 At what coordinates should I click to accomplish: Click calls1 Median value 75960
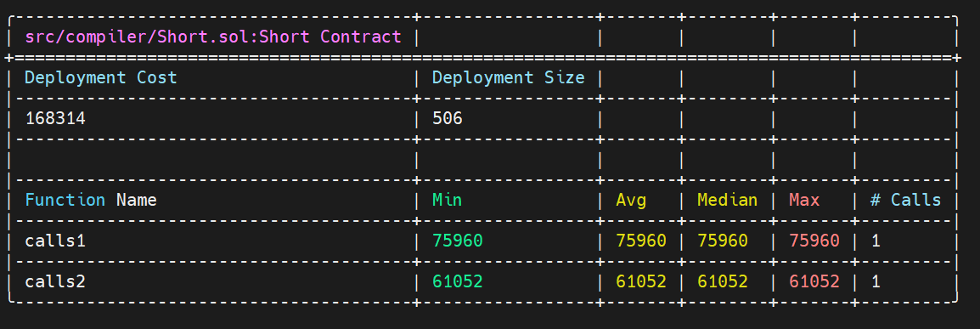coord(723,241)
